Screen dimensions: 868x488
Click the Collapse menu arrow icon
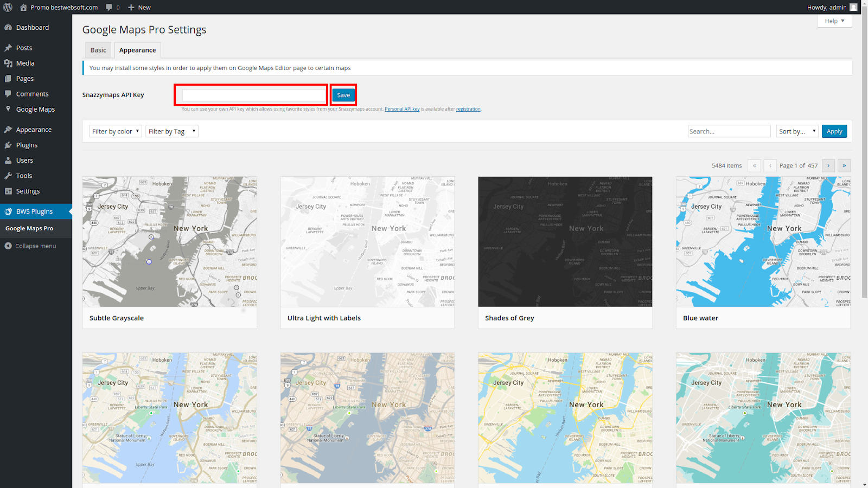[x=8, y=246]
